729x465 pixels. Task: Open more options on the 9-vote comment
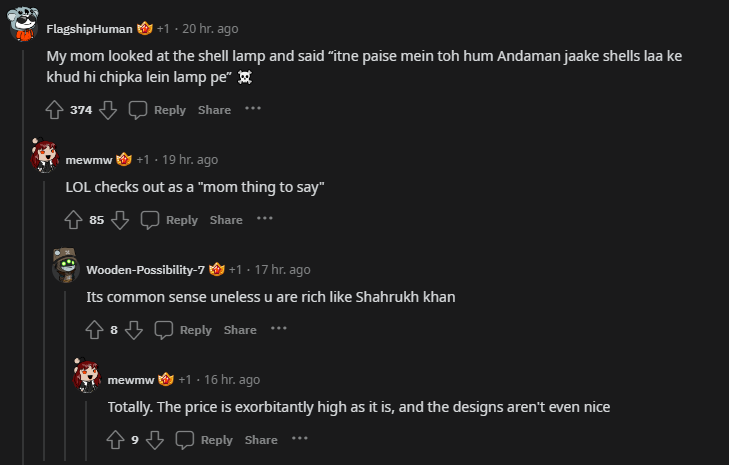[299, 438]
